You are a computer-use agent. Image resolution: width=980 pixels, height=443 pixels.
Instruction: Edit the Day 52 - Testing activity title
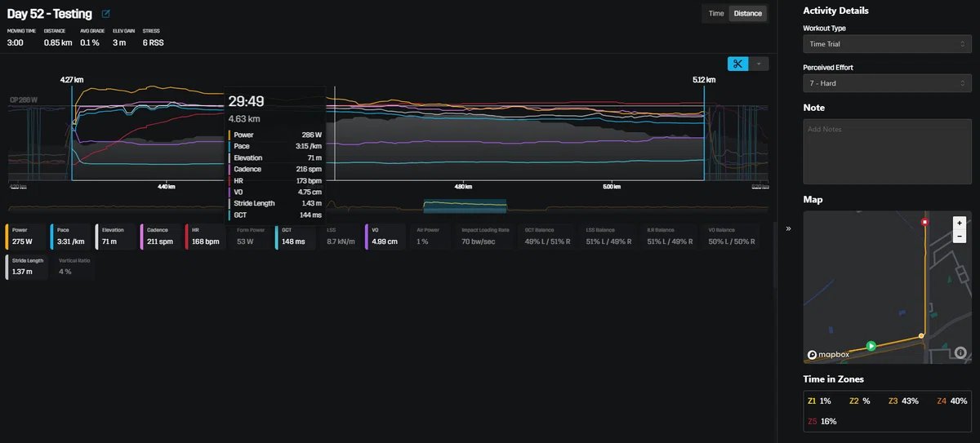[106, 14]
